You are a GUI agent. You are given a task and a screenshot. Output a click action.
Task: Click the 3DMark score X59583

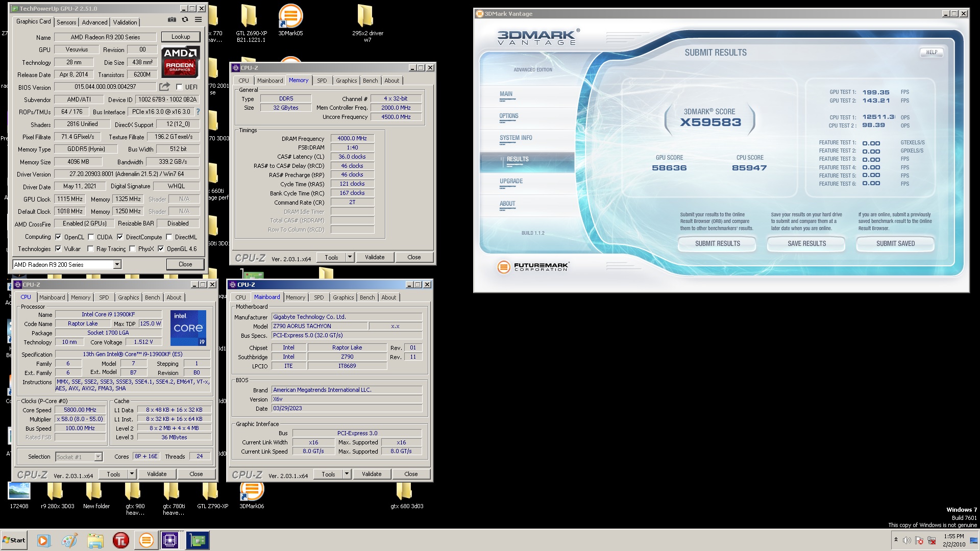click(x=710, y=122)
